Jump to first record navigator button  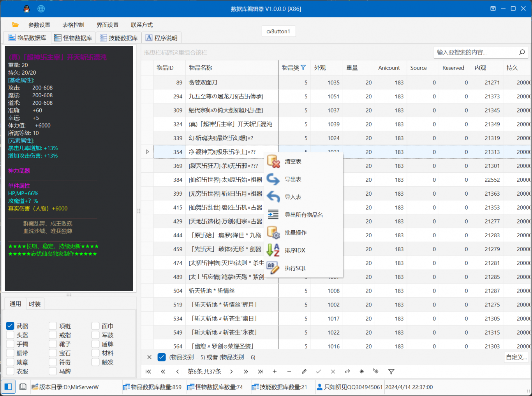click(x=148, y=371)
